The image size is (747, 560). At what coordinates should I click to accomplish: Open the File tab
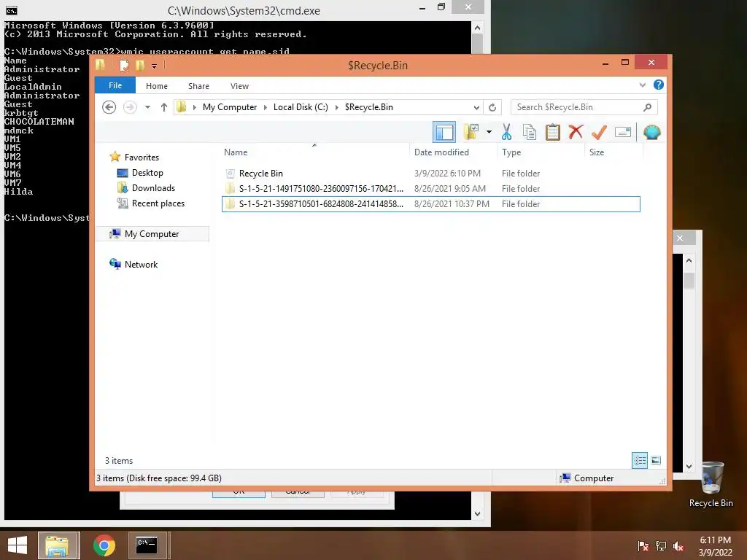(115, 85)
